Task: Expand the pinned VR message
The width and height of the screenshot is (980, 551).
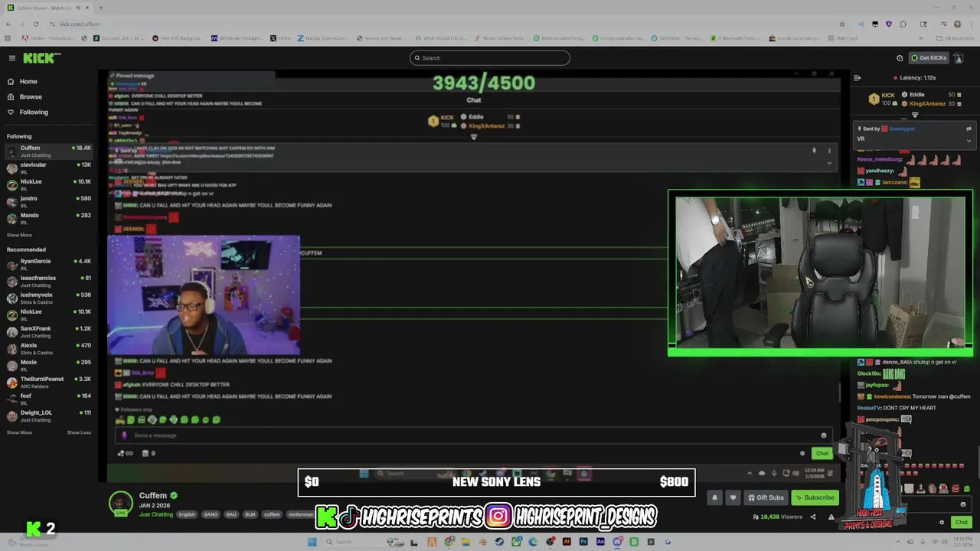Action: coord(969,140)
